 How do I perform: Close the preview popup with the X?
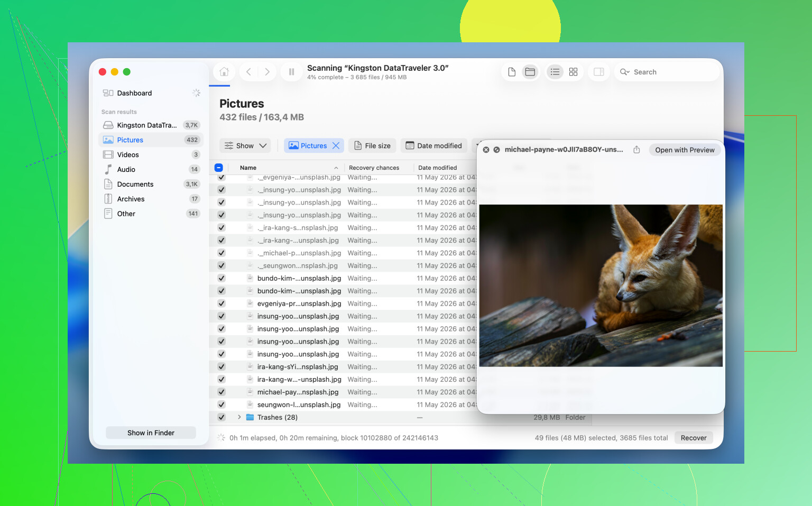[486, 150]
